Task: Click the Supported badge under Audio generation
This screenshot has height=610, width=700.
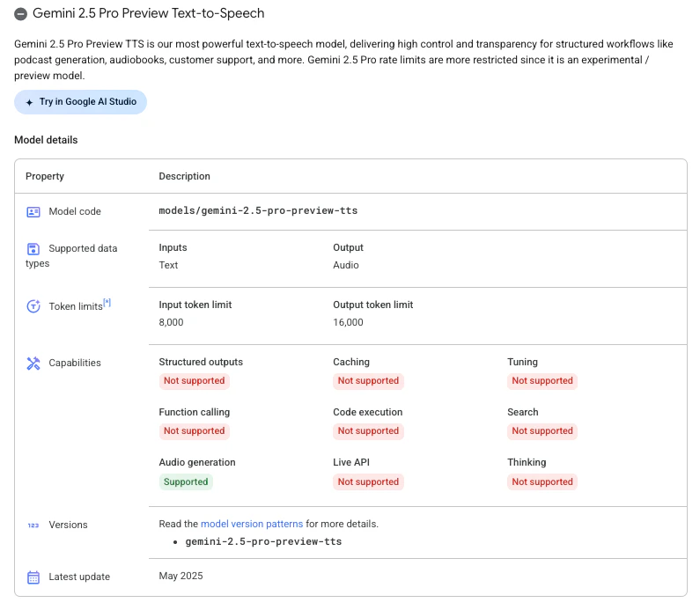Action: click(186, 482)
